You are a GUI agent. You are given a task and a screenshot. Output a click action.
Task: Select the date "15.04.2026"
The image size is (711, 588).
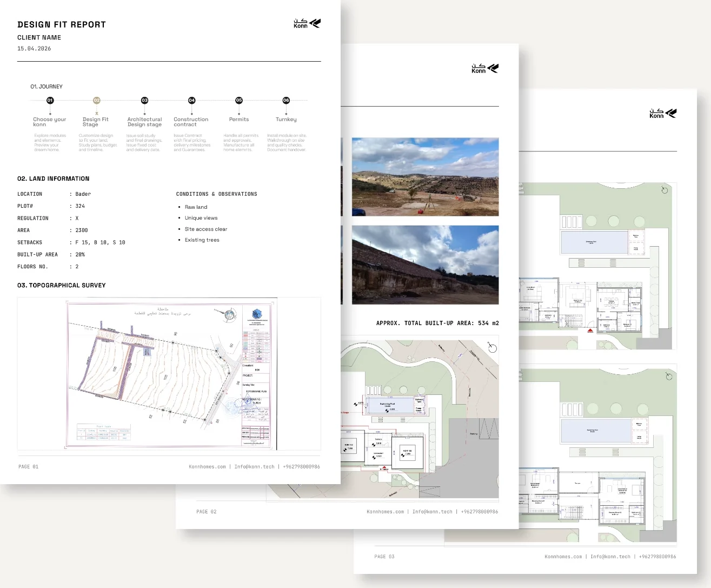34,49
